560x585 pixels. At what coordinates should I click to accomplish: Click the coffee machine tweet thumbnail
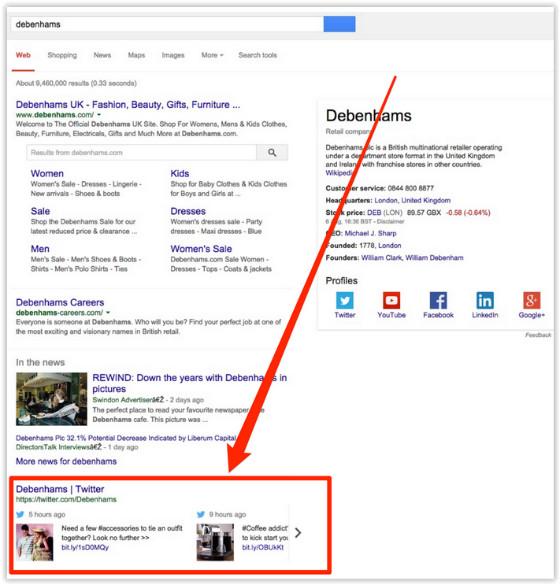point(215,542)
